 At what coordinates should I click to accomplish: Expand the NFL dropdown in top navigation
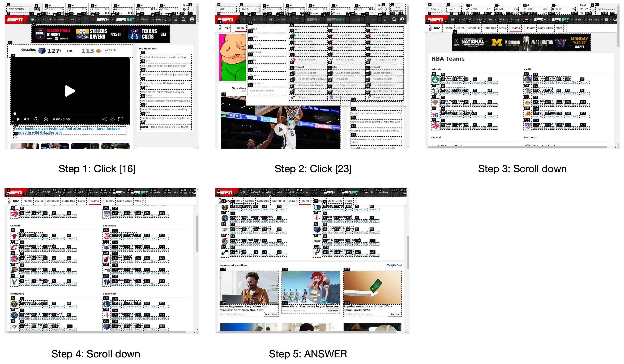(39, 19)
